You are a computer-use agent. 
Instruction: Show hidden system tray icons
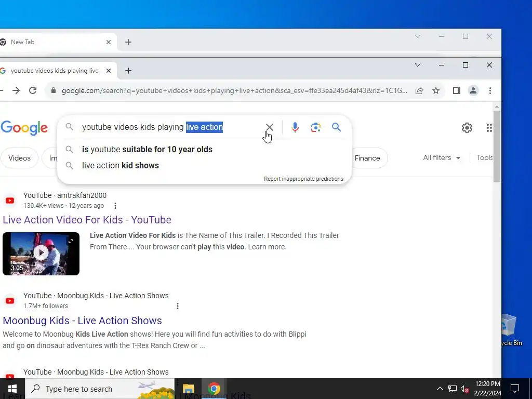click(440, 389)
